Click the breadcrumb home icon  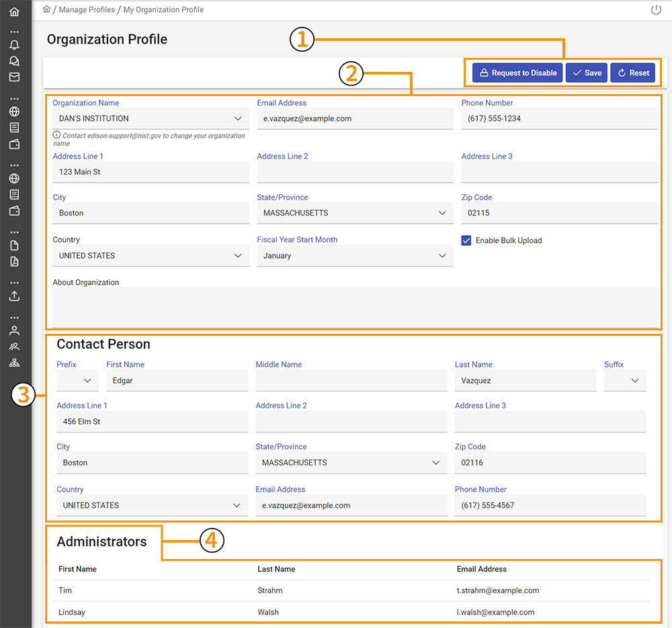pyautogui.click(x=46, y=10)
